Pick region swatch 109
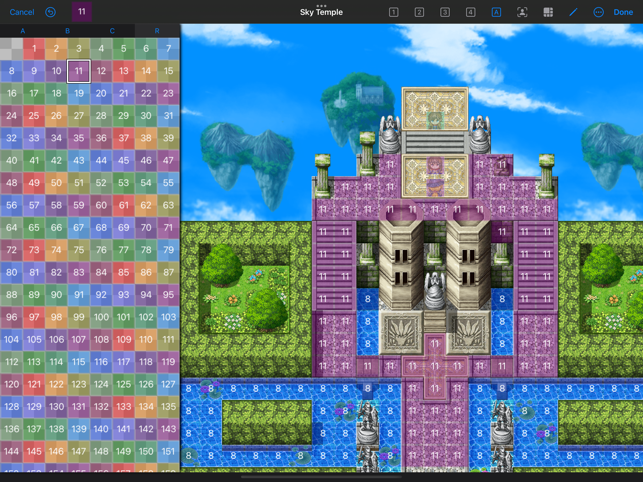 pyautogui.click(x=124, y=340)
